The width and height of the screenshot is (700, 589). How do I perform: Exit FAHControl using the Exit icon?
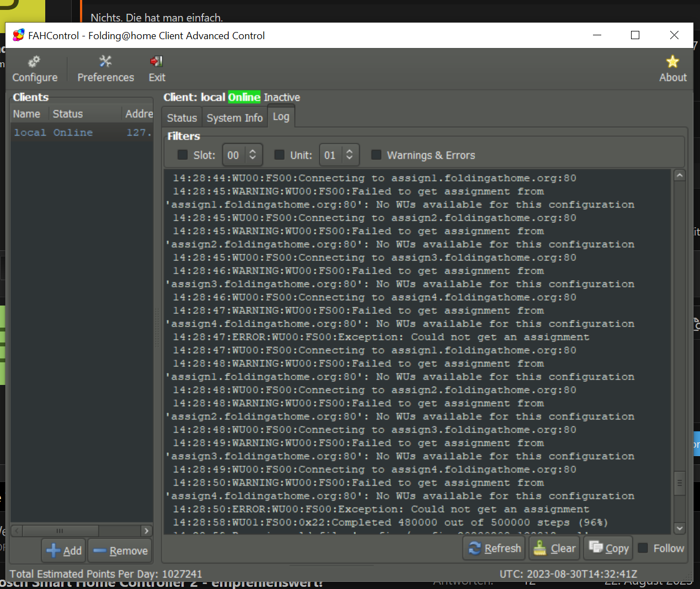(156, 61)
